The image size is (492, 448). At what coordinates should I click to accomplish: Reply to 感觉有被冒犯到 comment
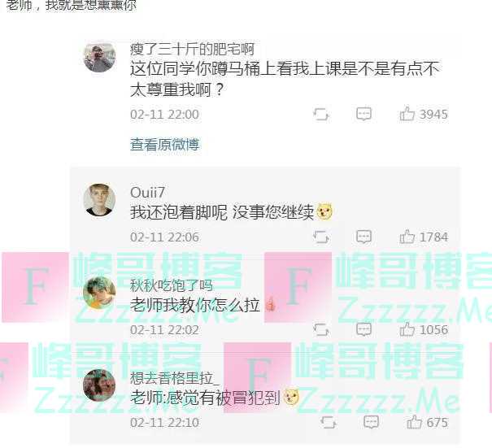point(371,422)
